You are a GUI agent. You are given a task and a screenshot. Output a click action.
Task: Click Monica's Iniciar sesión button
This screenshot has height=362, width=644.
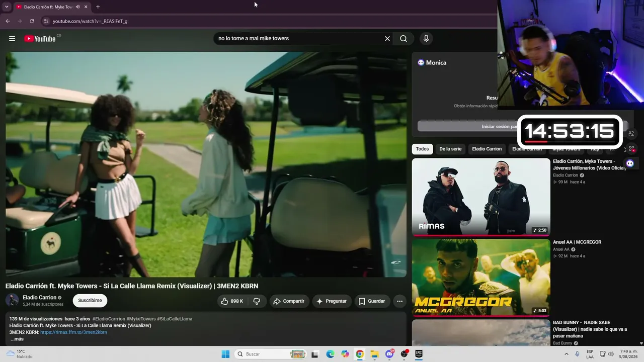point(500,126)
